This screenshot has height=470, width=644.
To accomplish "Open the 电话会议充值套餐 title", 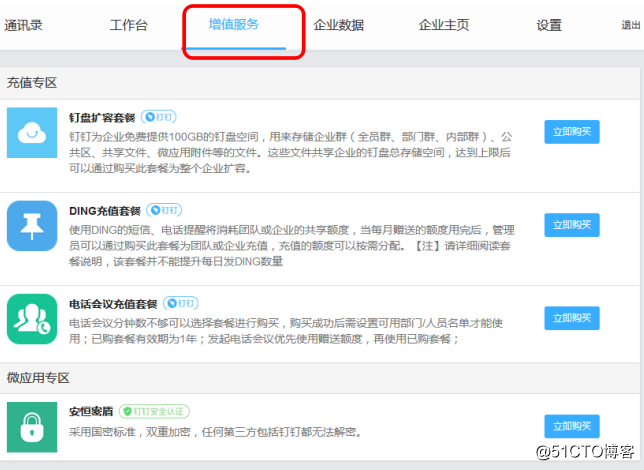I will [x=113, y=304].
